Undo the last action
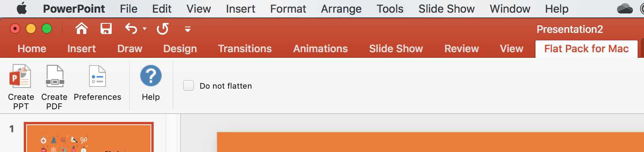Image resolution: width=644 pixels, height=152 pixels. point(131,28)
